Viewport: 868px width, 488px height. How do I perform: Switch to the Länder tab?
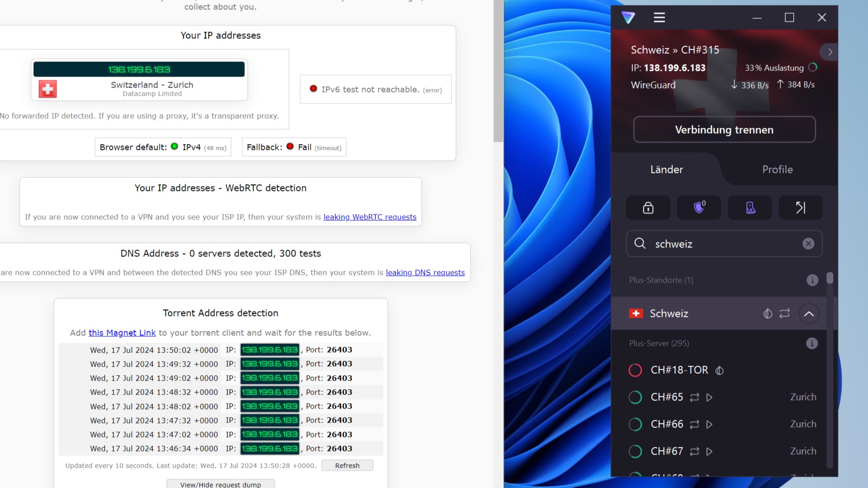pos(667,169)
